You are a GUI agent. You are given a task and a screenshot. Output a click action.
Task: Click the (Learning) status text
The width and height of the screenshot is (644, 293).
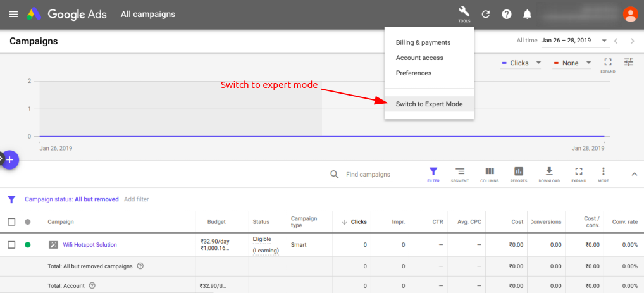[x=266, y=251]
